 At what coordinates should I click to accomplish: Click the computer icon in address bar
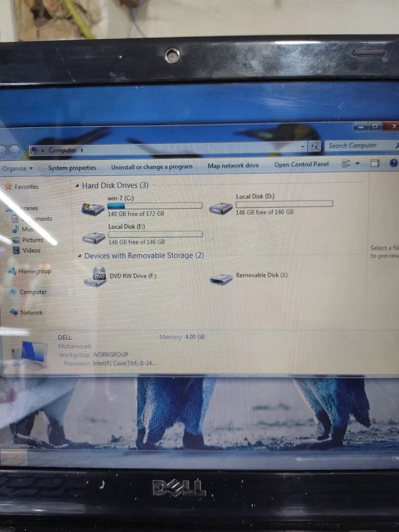click(34, 150)
